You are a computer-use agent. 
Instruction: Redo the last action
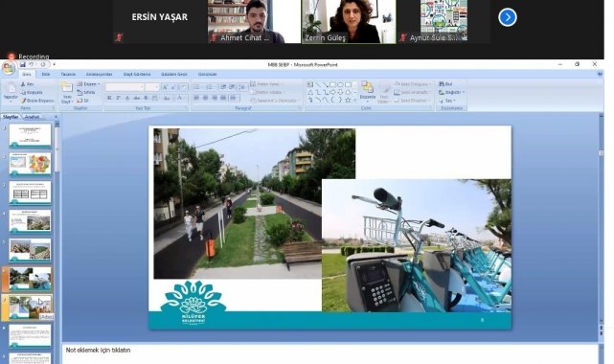tap(43, 64)
